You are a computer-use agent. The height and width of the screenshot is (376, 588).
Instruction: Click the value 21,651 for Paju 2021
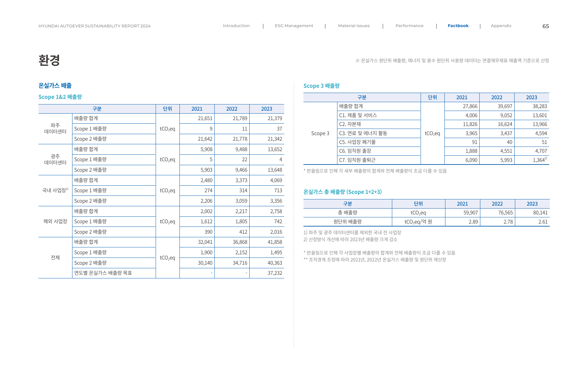point(205,118)
